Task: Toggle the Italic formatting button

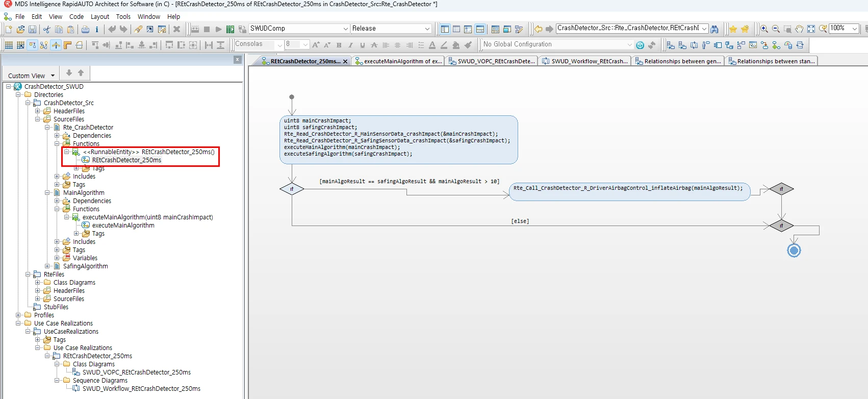Action: pyautogui.click(x=350, y=45)
